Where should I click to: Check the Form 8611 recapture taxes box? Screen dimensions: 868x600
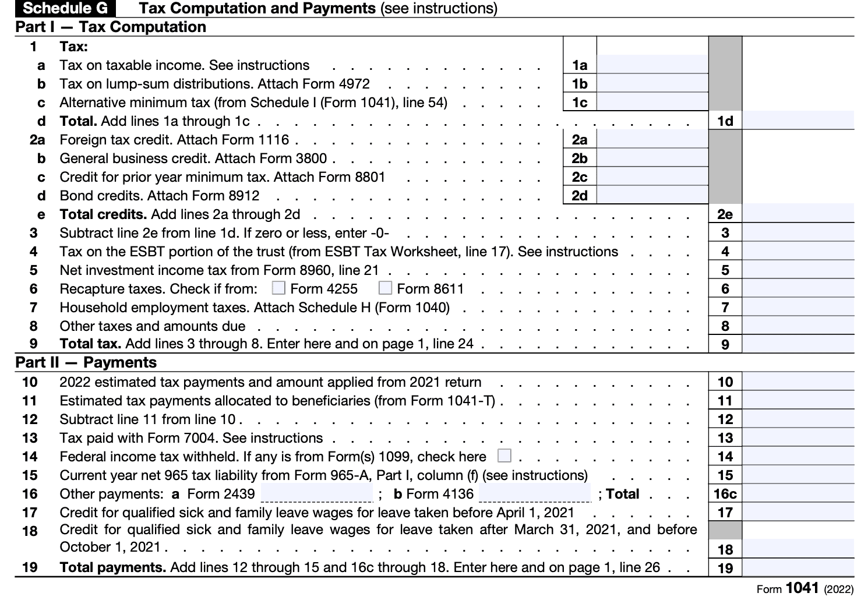386,287
